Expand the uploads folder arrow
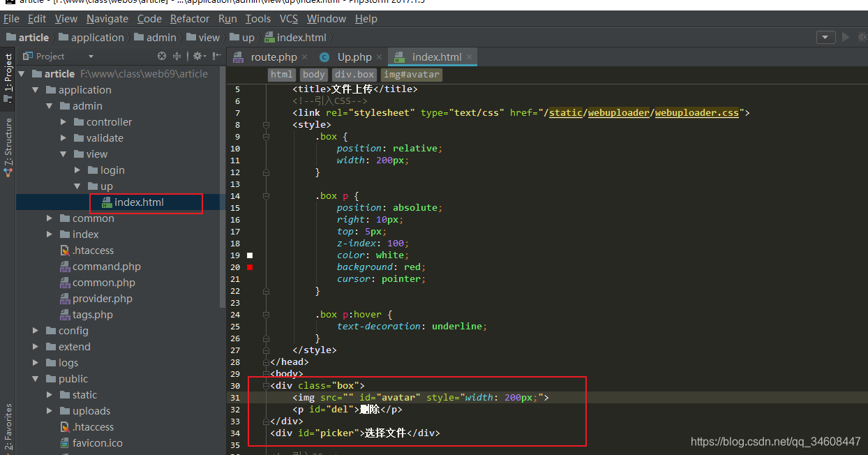The width and height of the screenshot is (868, 455). [50, 411]
